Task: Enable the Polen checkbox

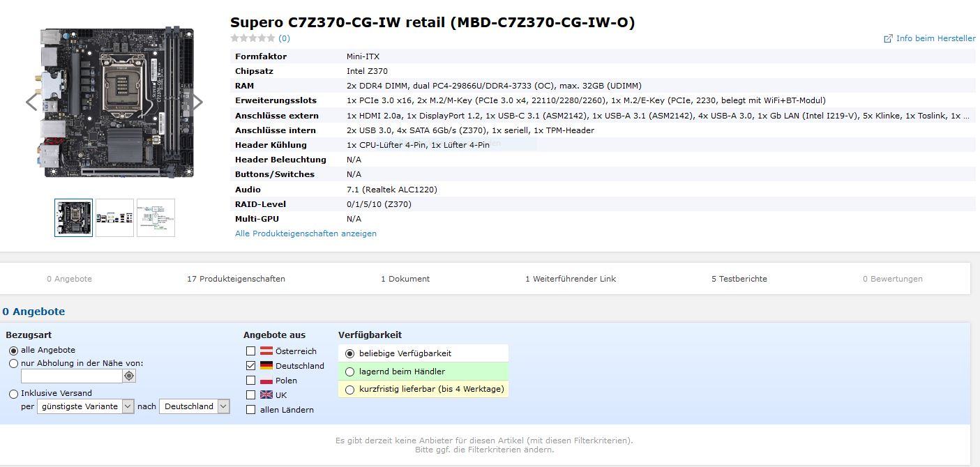Action: (x=250, y=381)
